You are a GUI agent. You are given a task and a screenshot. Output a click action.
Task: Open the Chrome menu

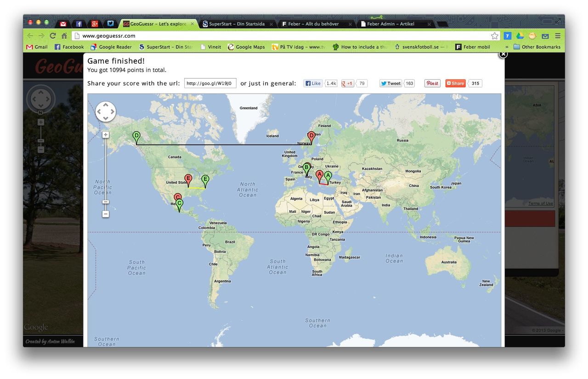558,36
